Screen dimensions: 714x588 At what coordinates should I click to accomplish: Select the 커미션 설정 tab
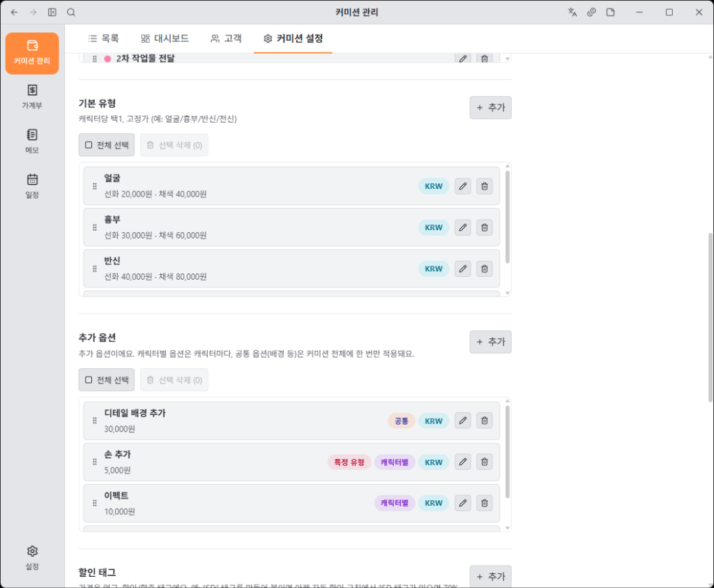(x=294, y=38)
